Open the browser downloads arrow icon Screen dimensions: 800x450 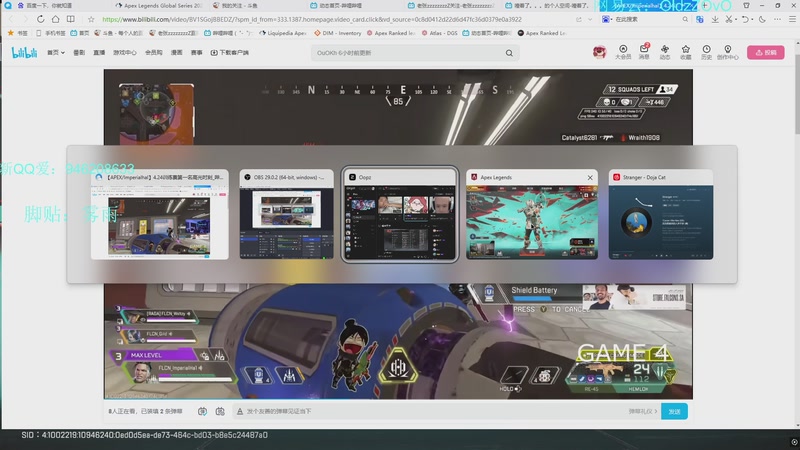coord(715,19)
